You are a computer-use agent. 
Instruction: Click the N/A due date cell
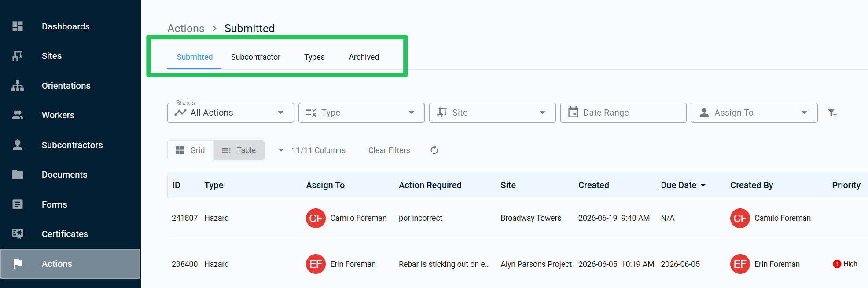point(668,218)
